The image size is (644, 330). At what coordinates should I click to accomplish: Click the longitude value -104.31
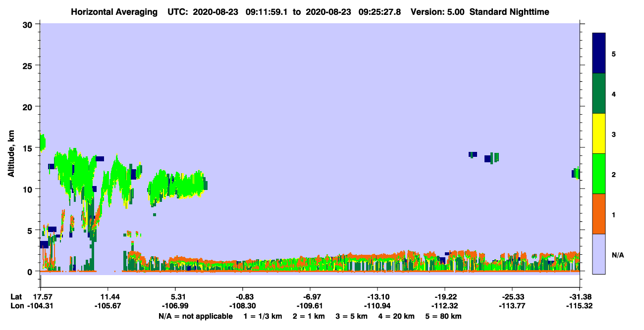pyautogui.click(x=40, y=306)
